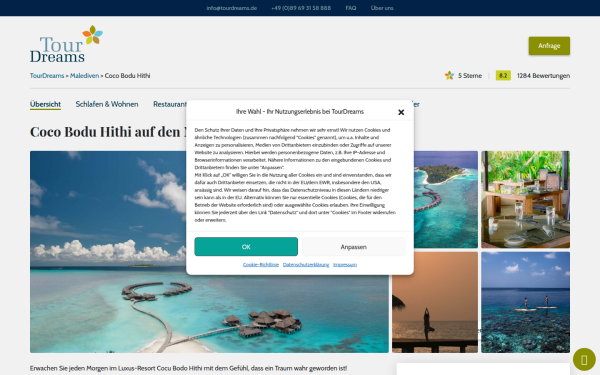Click the OK button in cookie dialog
The width and height of the screenshot is (600, 375).
pos(246,247)
